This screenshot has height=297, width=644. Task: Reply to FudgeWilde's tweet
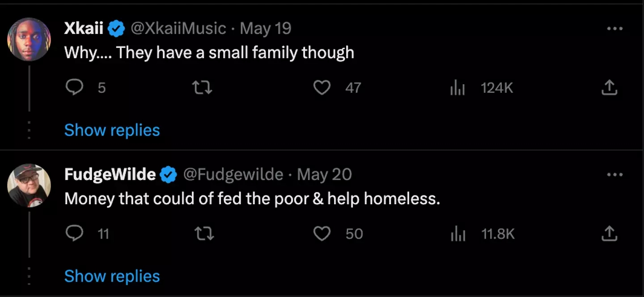(75, 234)
